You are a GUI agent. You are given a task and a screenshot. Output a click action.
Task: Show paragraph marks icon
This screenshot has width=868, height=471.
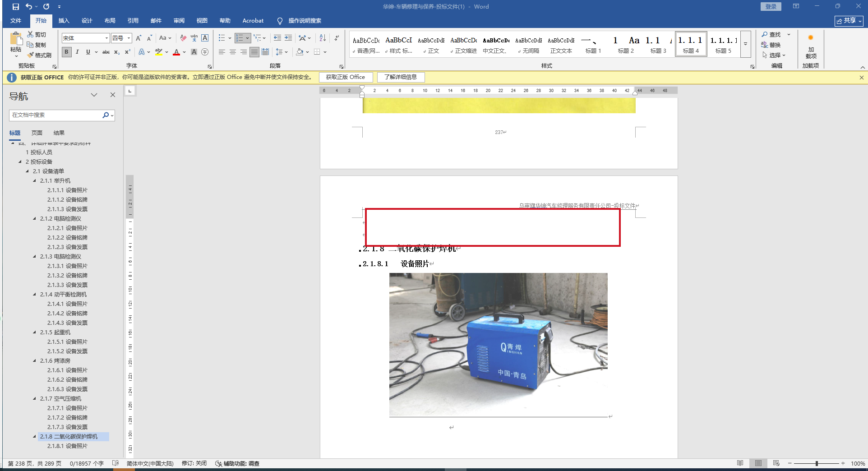(337, 38)
